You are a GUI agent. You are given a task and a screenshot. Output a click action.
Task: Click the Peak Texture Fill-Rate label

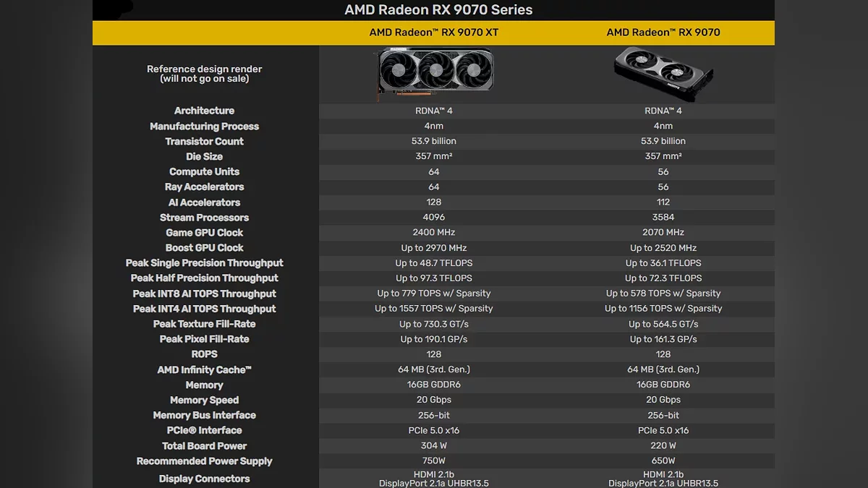point(204,324)
